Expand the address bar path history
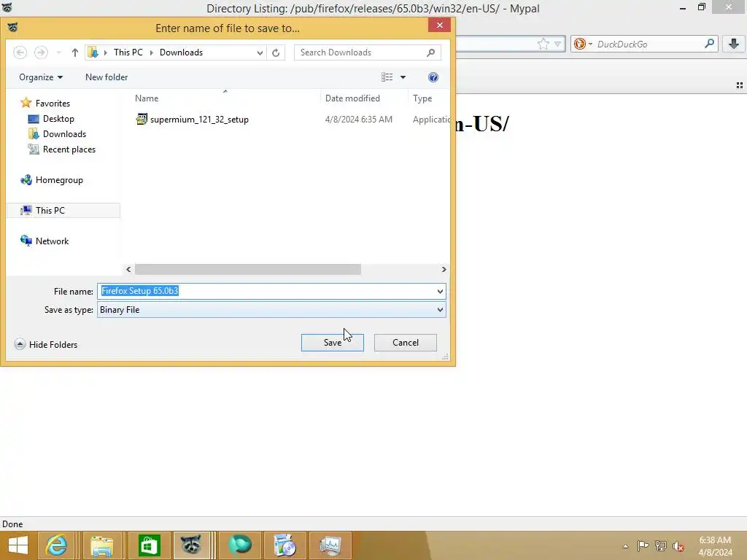 260,52
